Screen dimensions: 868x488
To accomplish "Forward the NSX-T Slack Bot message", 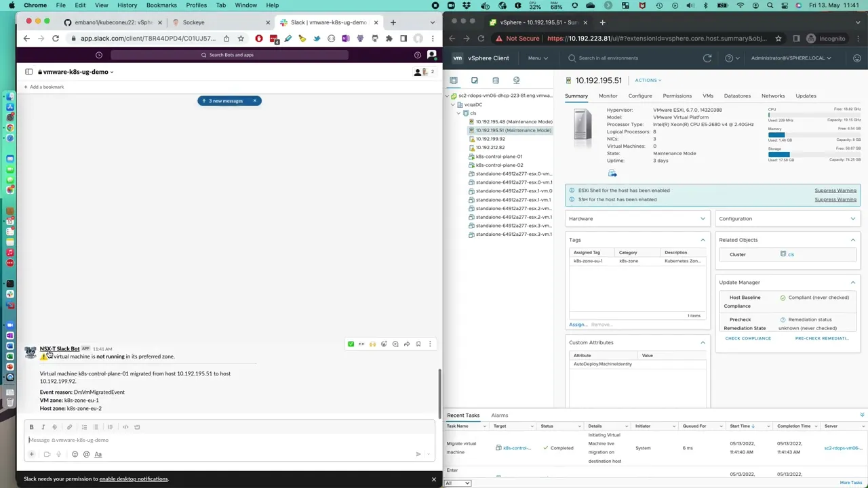I will click(407, 344).
